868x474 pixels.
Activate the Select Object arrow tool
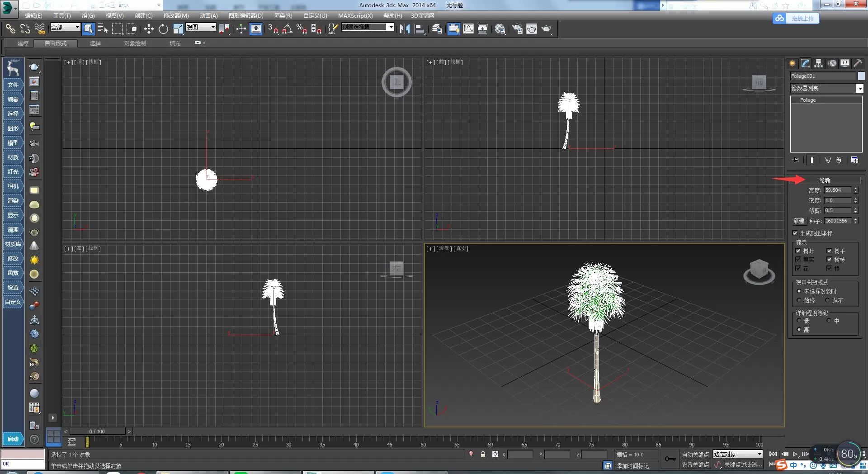point(89,29)
